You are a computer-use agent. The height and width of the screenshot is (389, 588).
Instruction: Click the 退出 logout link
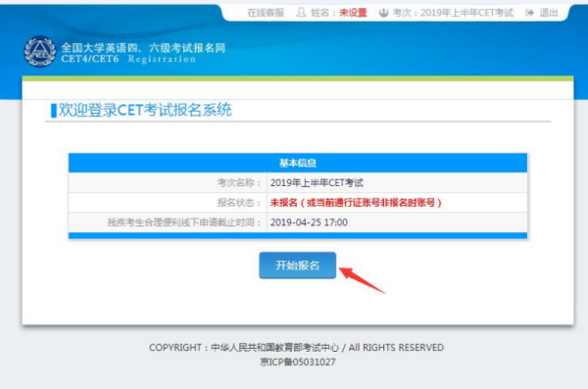(x=549, y=13)
